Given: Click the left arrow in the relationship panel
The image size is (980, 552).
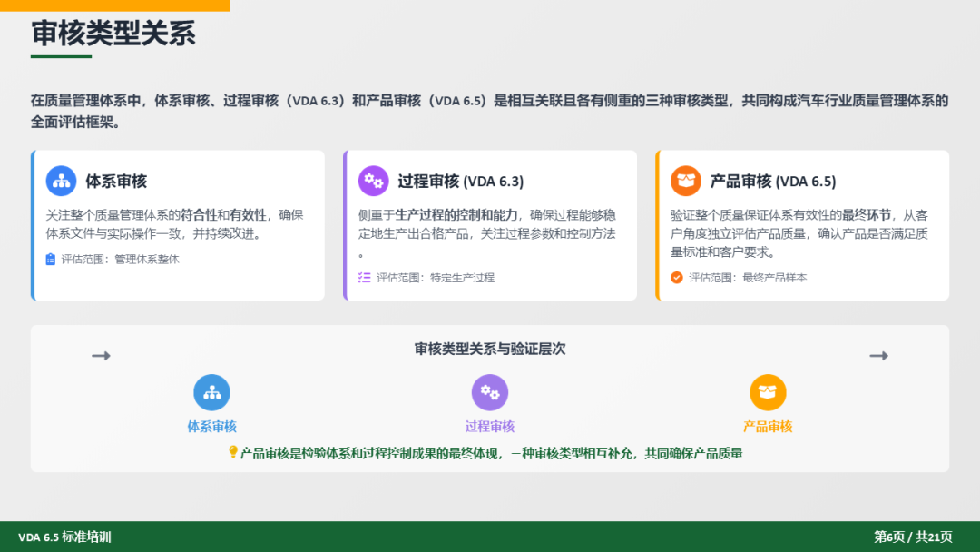Looking at the screenshot, I should 101,356.
